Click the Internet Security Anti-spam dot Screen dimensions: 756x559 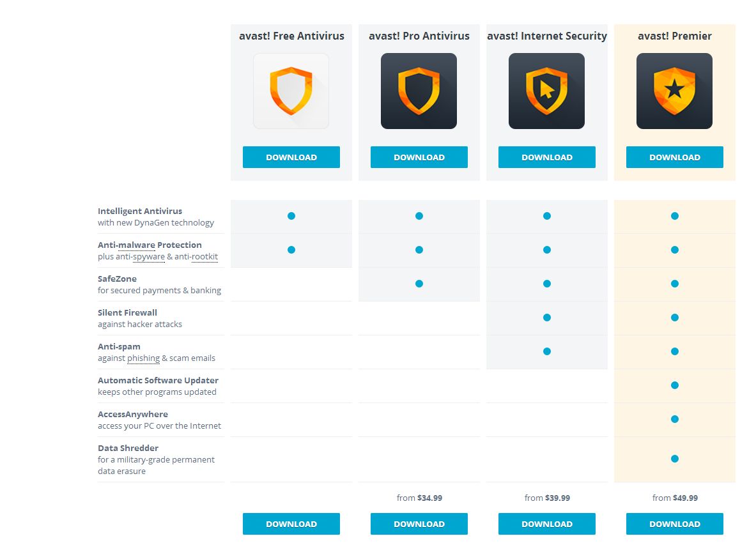(x=547, y=351)
